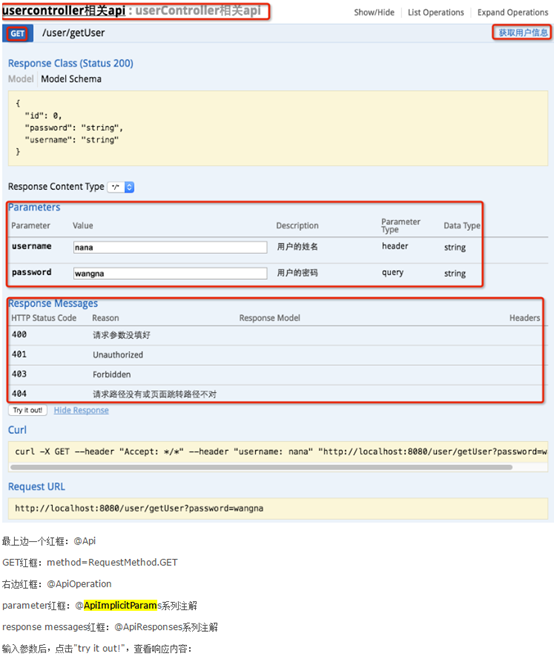This screenshot has height=662, width=554.
Task: Click the username value input field
Action: [x=170, y=247]
